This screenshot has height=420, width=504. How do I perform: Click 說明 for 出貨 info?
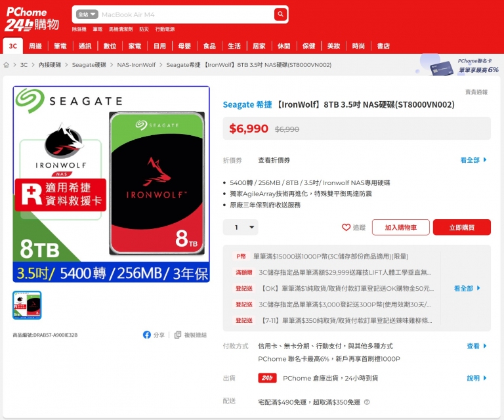click(x=476, y=378)
